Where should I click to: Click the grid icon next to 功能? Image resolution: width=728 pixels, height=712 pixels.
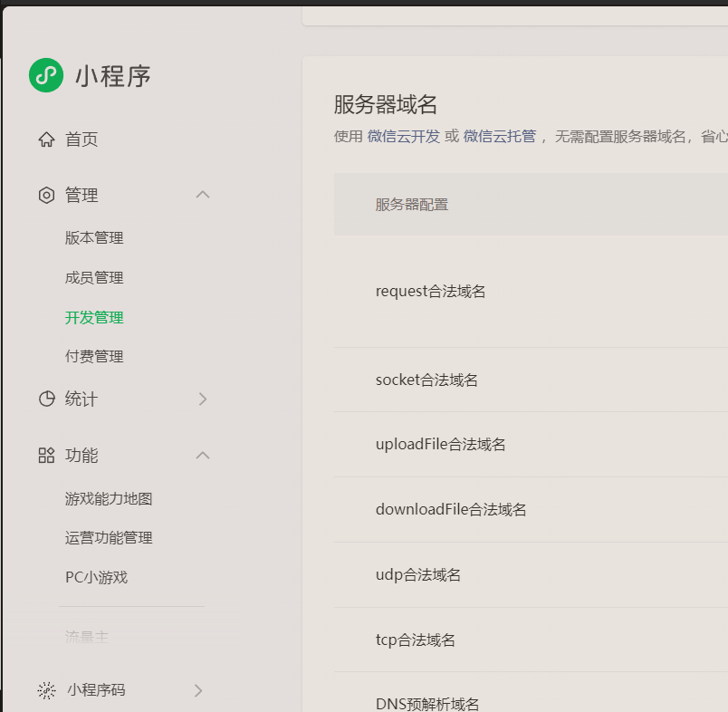[x=45, y=456]
